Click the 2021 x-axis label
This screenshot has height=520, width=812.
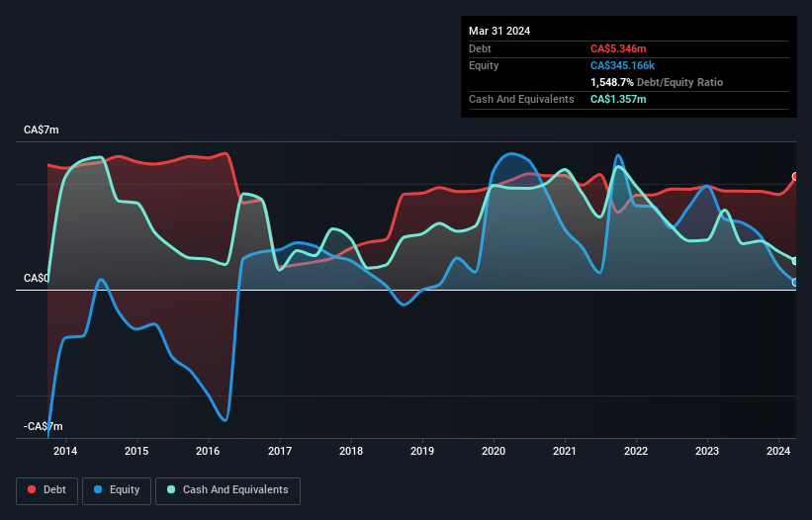(565, 451)
